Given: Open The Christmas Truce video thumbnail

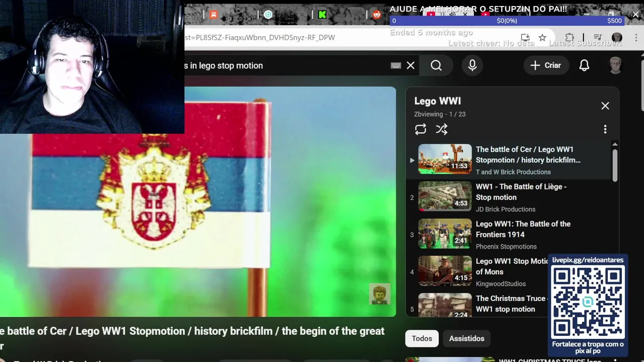Looking at the screenshot, I should point(445,305).
